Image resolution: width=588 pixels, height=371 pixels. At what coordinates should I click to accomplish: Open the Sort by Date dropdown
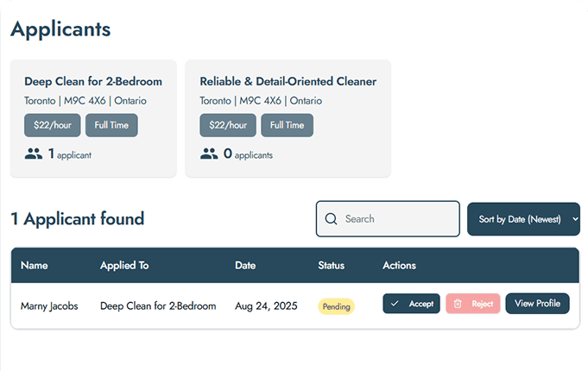[522, 219]
